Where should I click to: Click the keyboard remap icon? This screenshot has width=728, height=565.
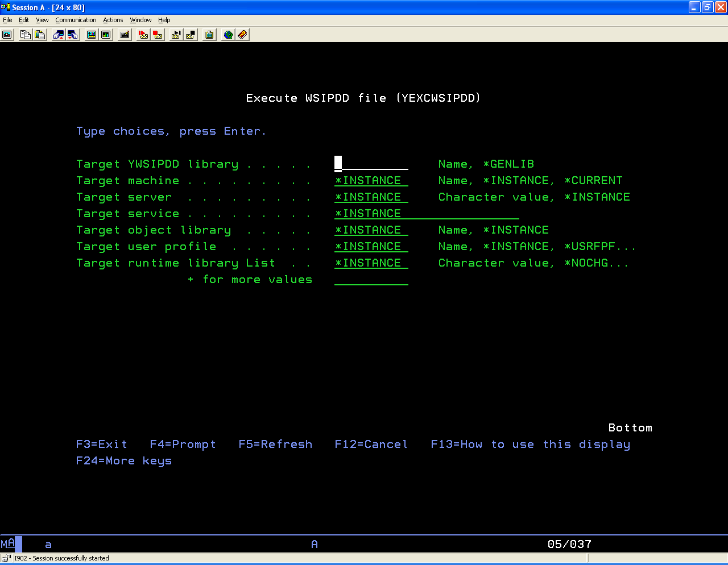point(124,35)
